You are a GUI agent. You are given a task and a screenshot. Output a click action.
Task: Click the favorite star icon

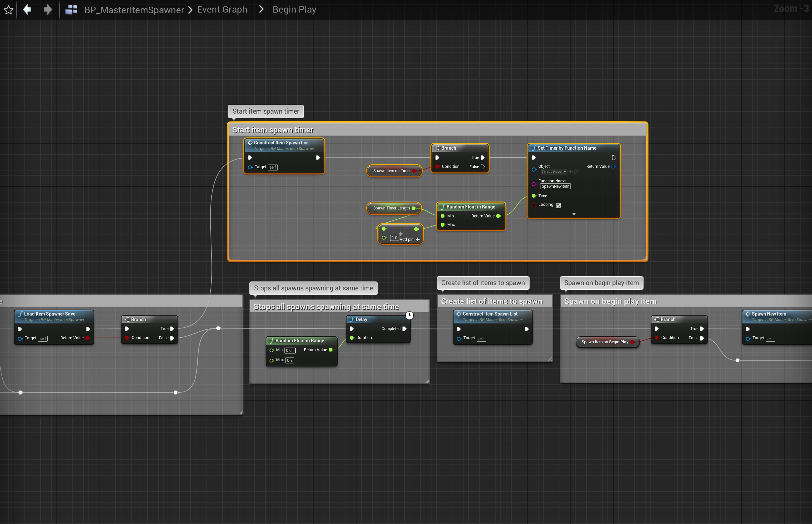point(9,10)
